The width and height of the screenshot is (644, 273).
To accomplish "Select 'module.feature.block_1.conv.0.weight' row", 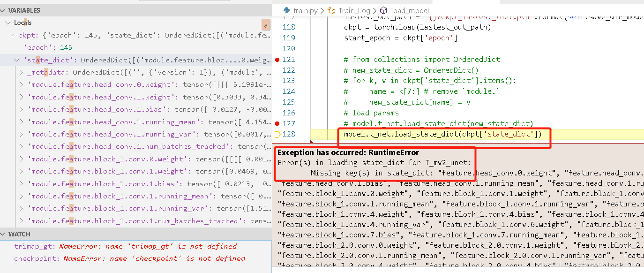I will click(136, 159).
